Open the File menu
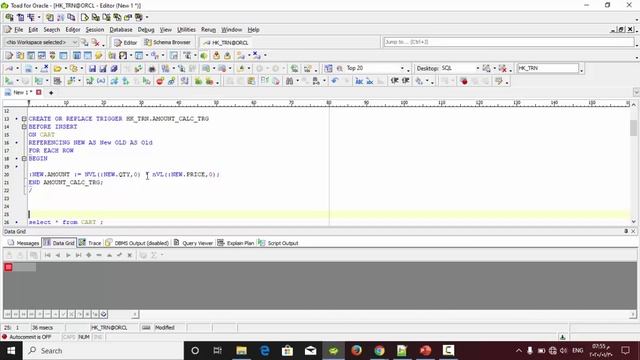The width and height of the screenshot is (640, 360). pyautogui.click(x=19, y=30)
